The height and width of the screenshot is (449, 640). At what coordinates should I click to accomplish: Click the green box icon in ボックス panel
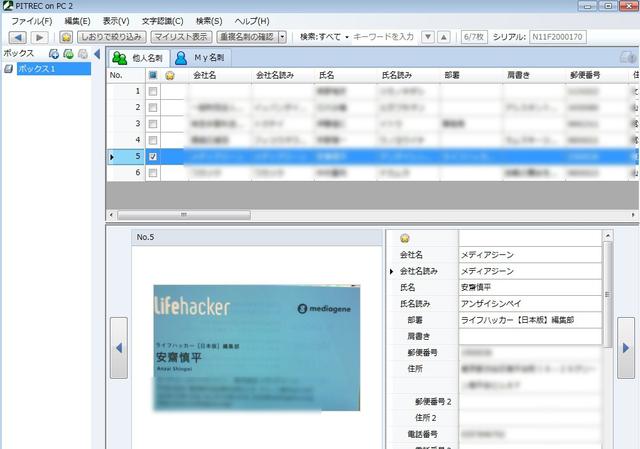coord(69,54)
